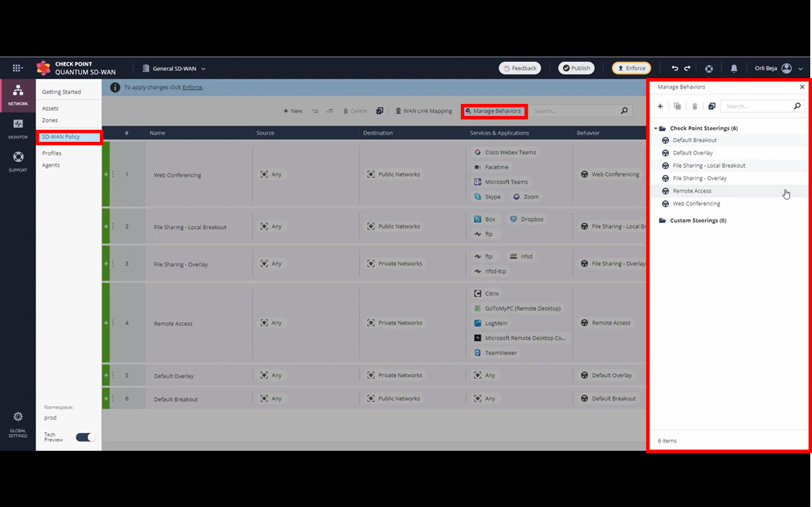The width and height of the screenshot is (812, 507).
Task: Click the GoToMyPC (Remote Desktop) entry
Action: click(517, 308)
